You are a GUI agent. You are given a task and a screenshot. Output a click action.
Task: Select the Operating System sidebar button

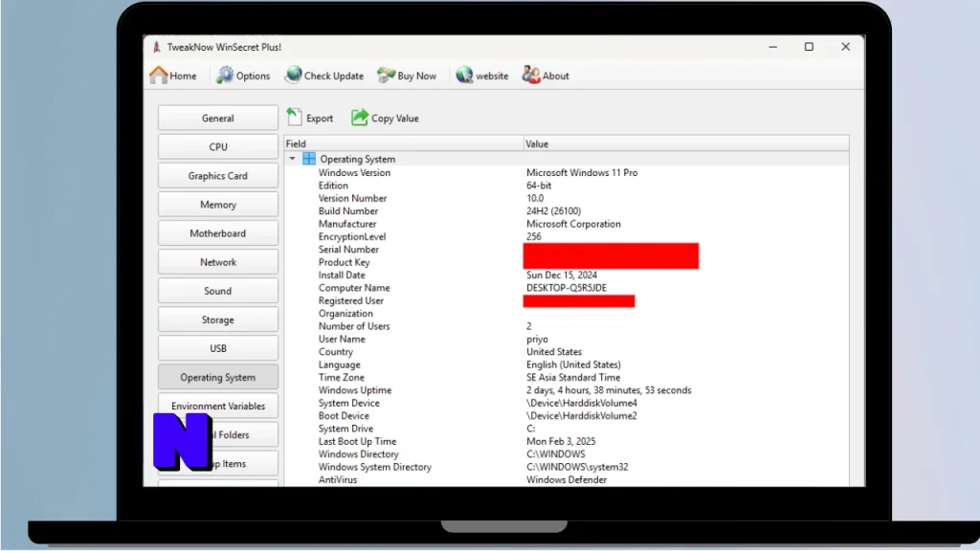click(x=217, y=377)
